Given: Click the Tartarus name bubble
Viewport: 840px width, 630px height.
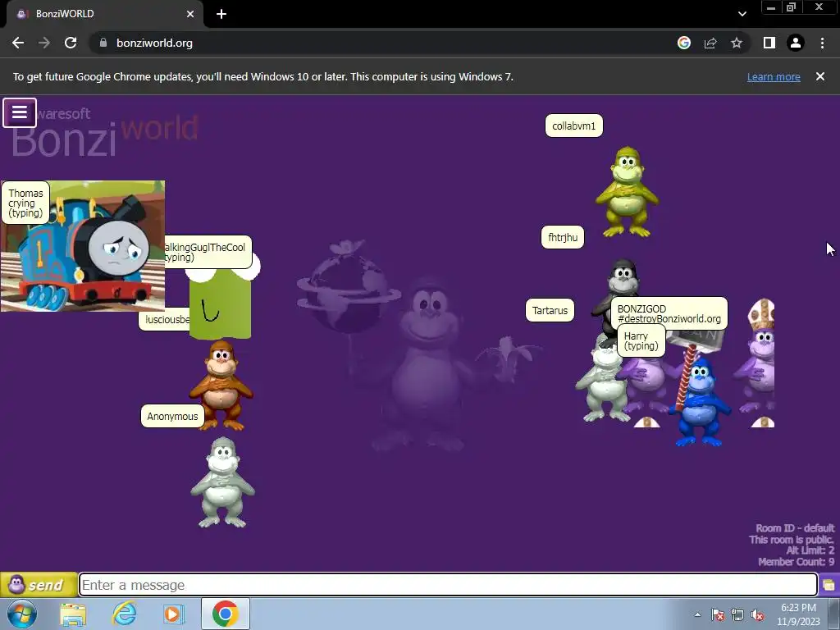Looking at the screenshot, I should tap(550, 310).
